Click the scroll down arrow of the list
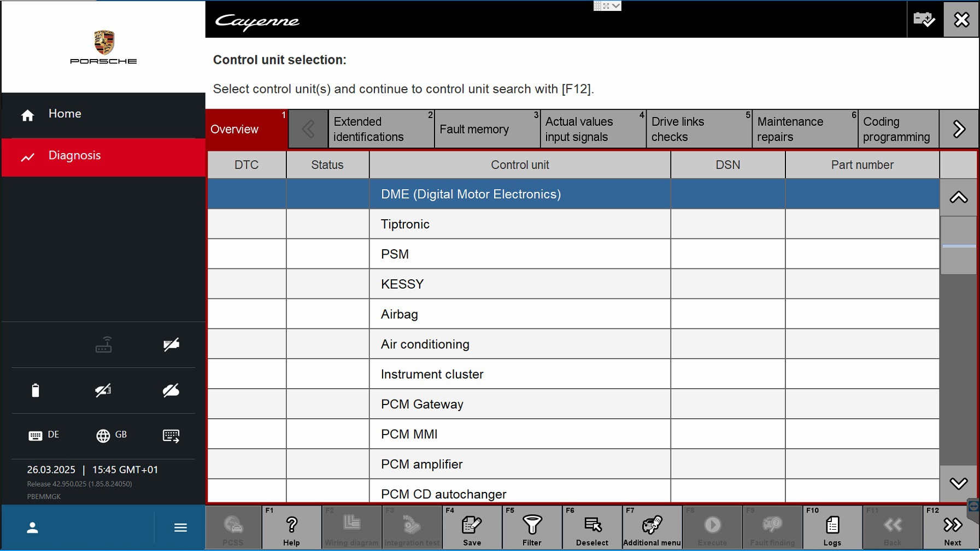The height and width of the screenshot is (551, 980). point(959,484)
